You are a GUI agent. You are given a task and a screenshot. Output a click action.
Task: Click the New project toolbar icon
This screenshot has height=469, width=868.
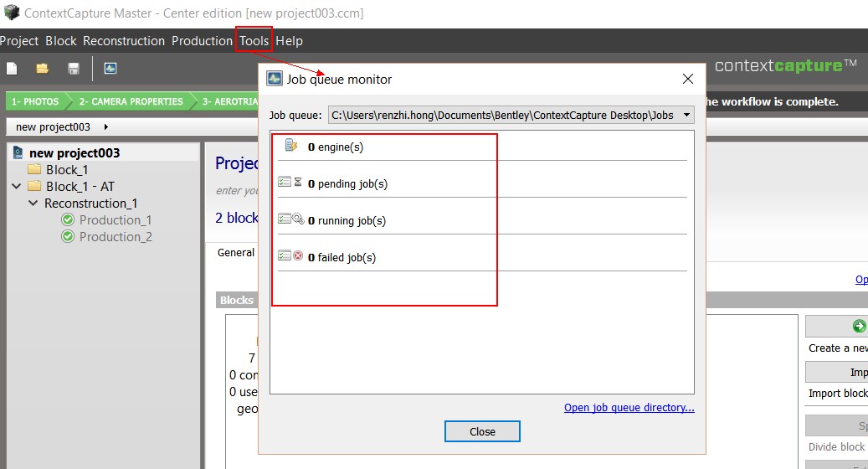[12, 68]
